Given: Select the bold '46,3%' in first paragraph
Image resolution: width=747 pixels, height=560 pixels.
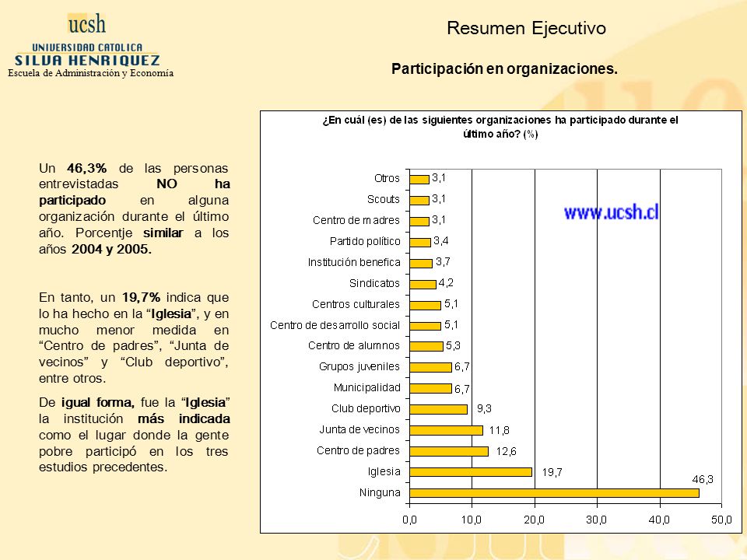Looking at the screenshot, I should 86,169.
